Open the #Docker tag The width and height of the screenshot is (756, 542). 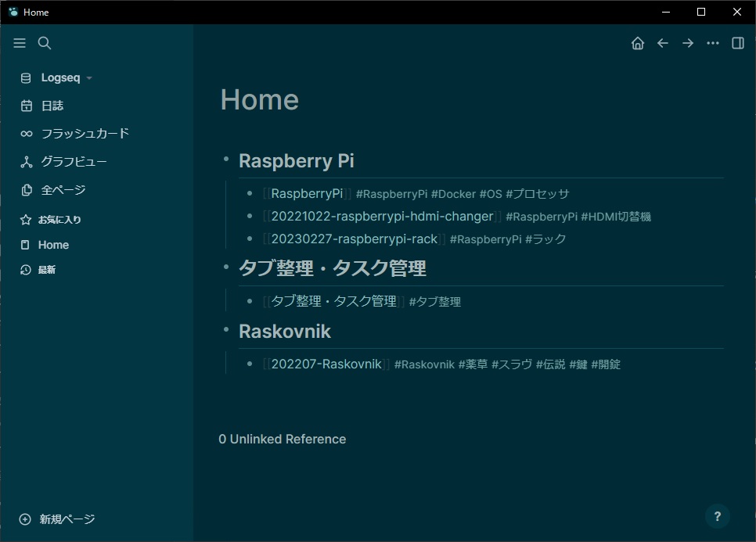click(x=453, y=194)
